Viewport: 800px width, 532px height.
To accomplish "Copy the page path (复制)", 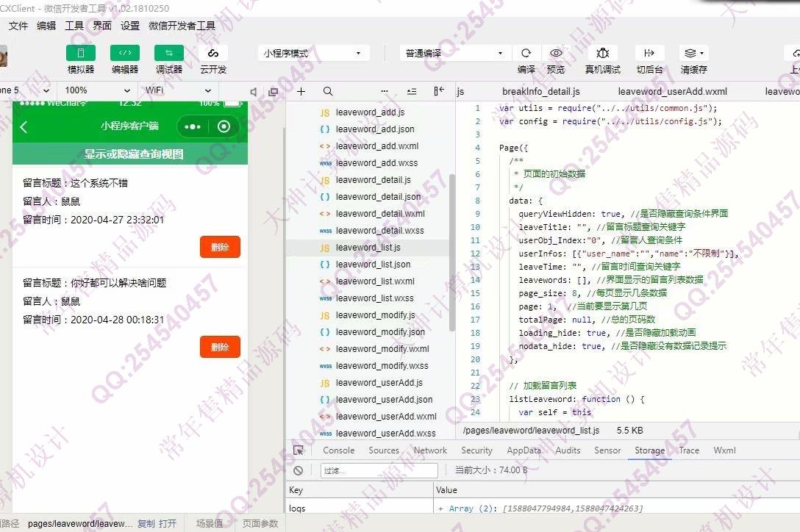I will 146,523.
